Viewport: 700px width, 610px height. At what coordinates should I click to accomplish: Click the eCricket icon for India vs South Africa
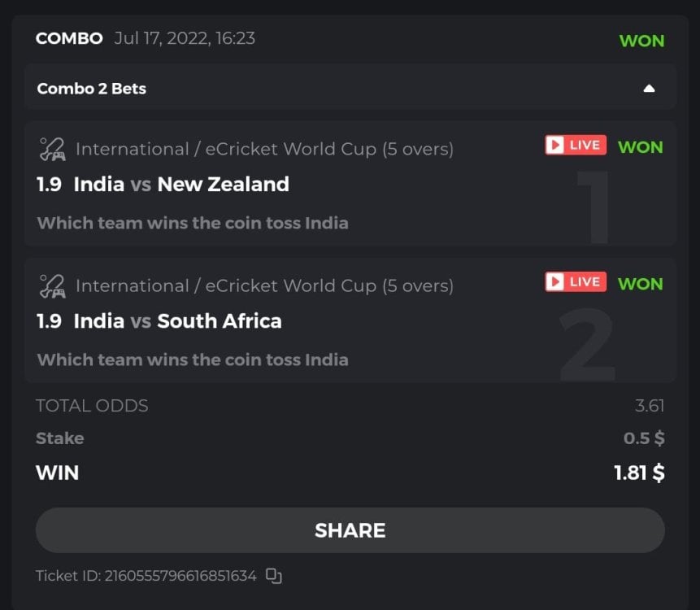pyautogui.click(x=52, y=286)
